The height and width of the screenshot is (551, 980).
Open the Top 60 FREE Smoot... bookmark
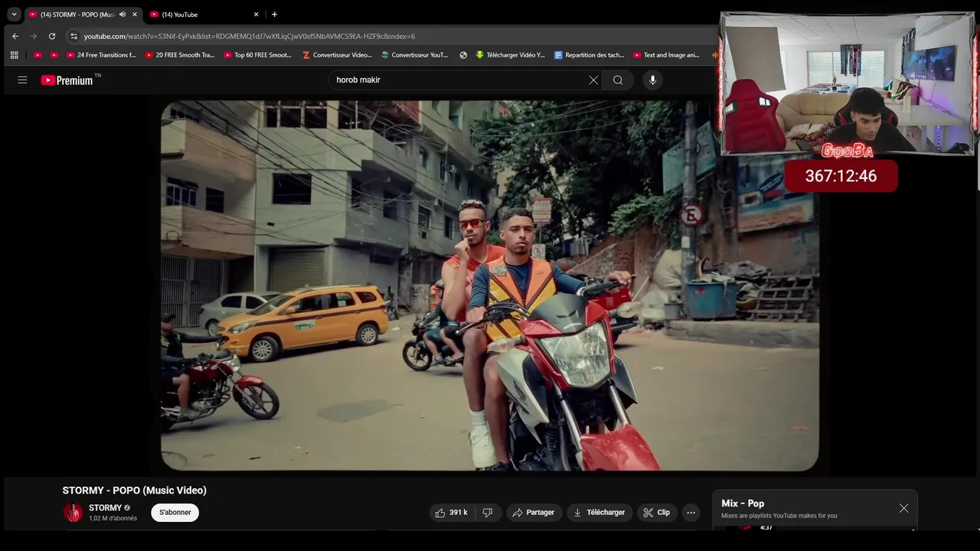(258, 55)
